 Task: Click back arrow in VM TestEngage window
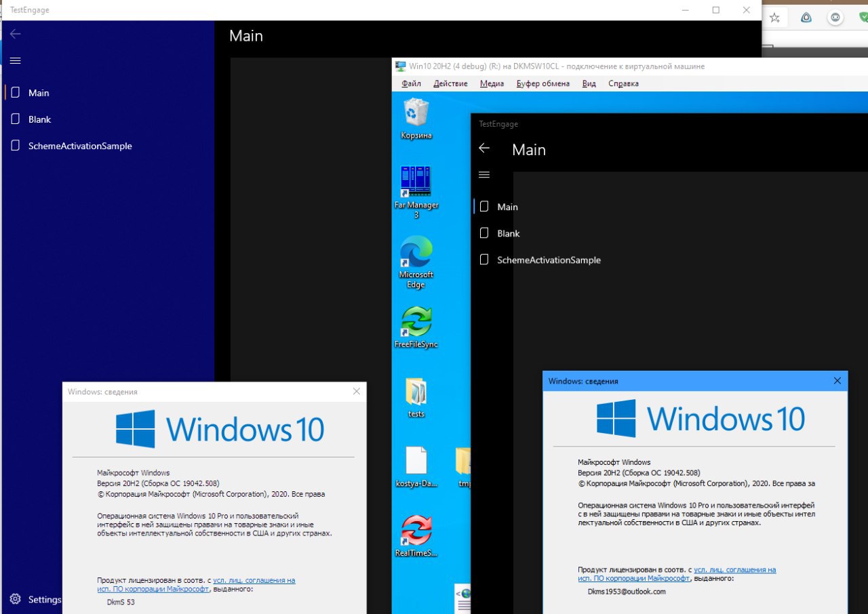[484, 148]
